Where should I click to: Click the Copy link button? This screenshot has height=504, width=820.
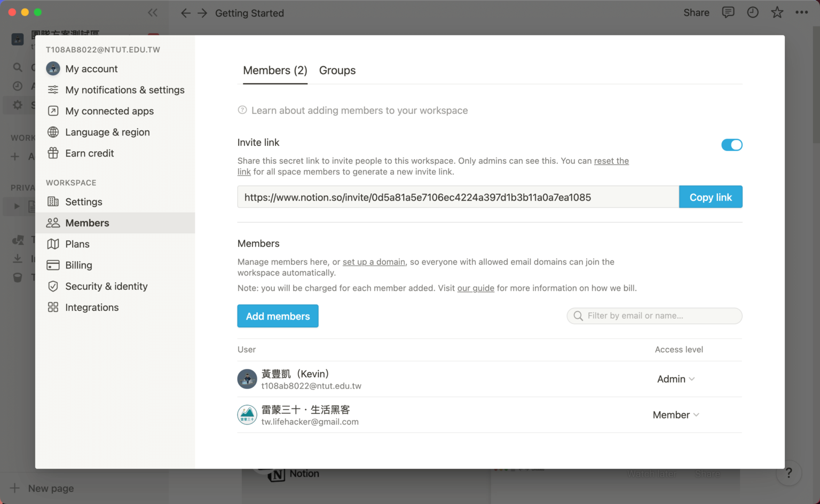(711, 196)
